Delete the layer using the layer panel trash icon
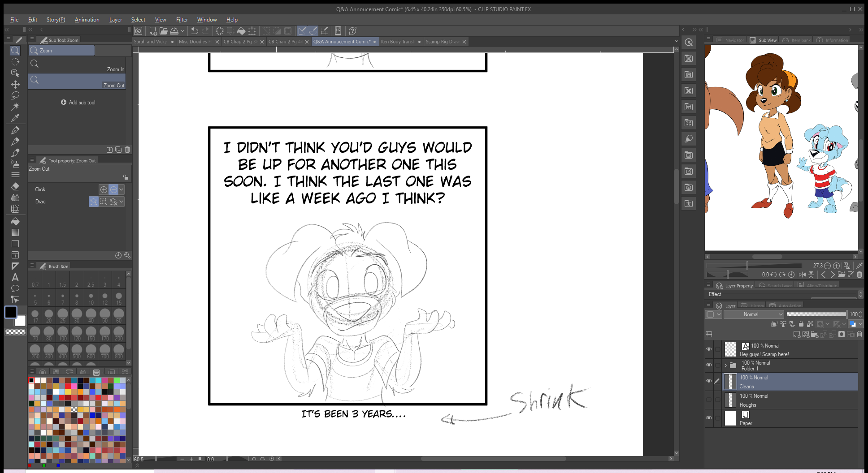Image resolution: width=868 pixels, height=473 pixels. [x=859, y=334]
